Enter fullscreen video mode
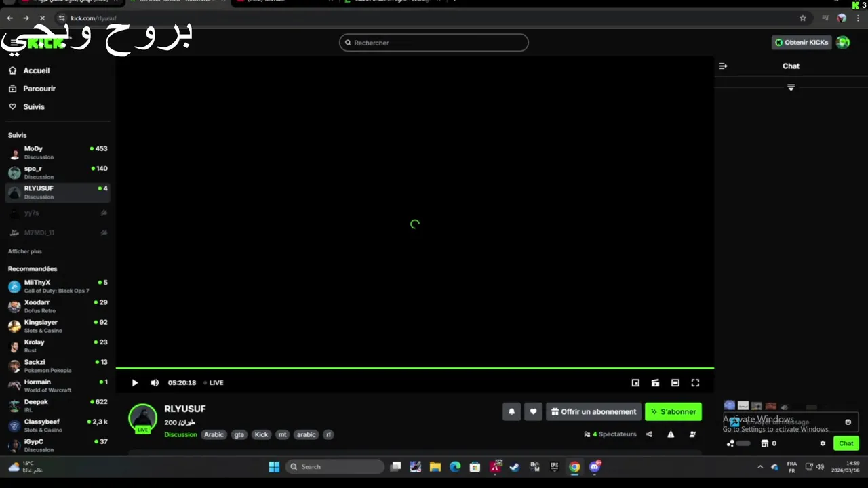The image size is (868, 488). 695,383
